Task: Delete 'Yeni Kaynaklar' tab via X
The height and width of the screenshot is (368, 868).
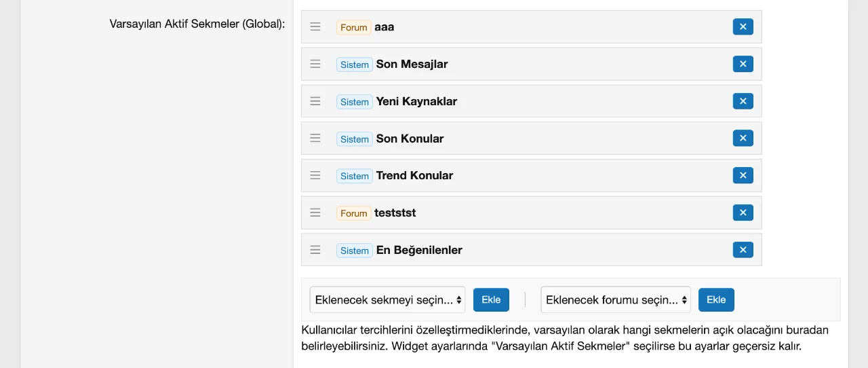Action: tap(743, 101)
